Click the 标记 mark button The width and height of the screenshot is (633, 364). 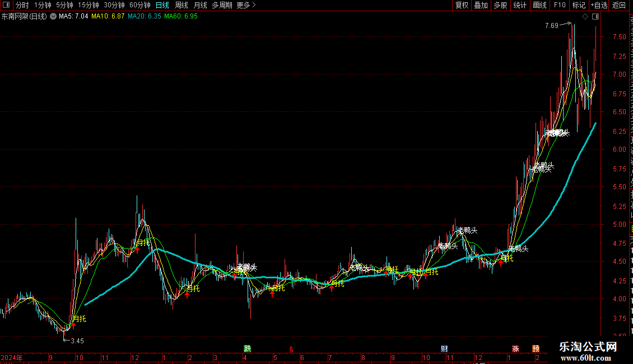tap(579, 5)
